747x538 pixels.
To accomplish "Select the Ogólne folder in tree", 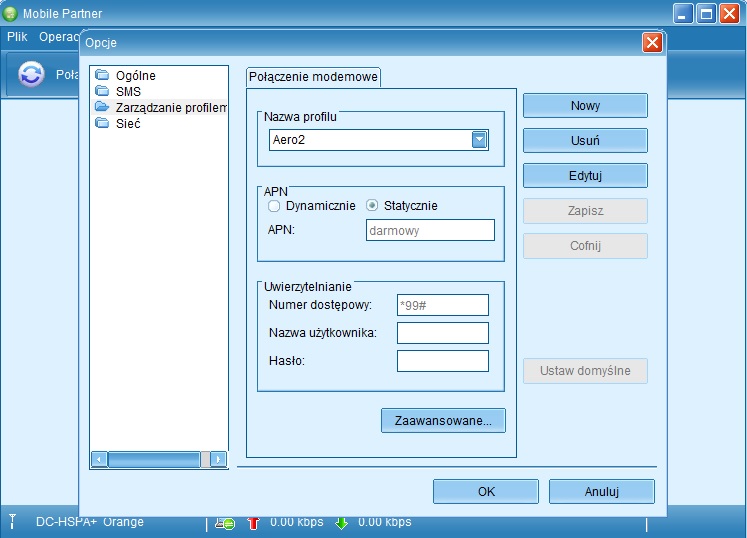I will tap(135, 76).
